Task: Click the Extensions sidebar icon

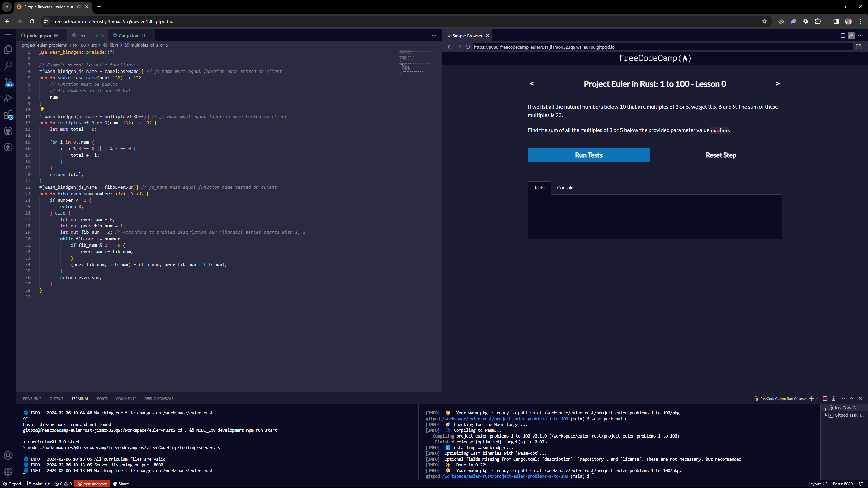Action: click(x=9, y=115)
